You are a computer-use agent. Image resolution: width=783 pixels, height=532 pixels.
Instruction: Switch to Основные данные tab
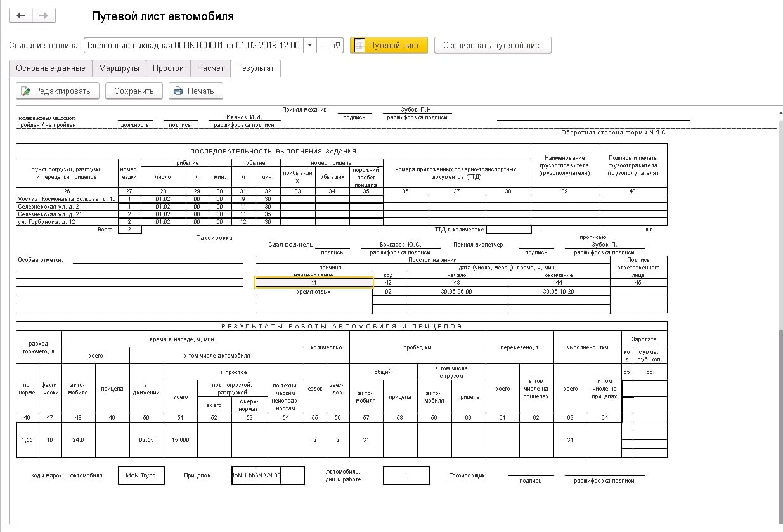[51, 68]
